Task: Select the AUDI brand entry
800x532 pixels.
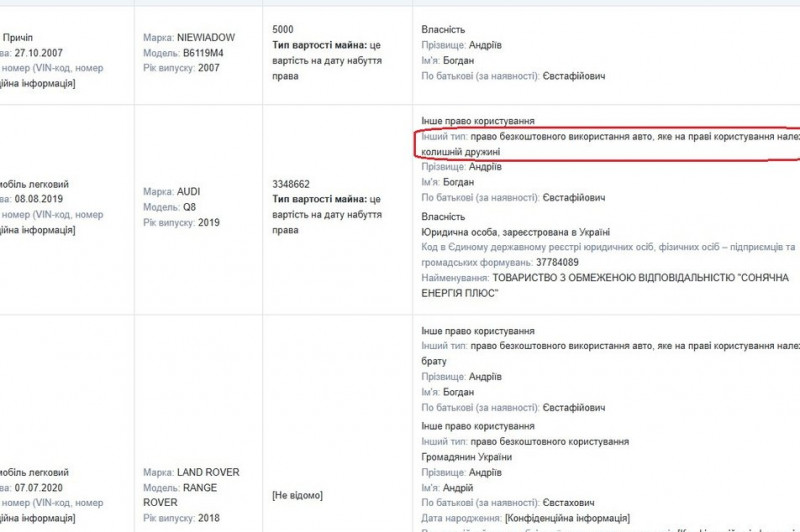Action: click(189, 191)
